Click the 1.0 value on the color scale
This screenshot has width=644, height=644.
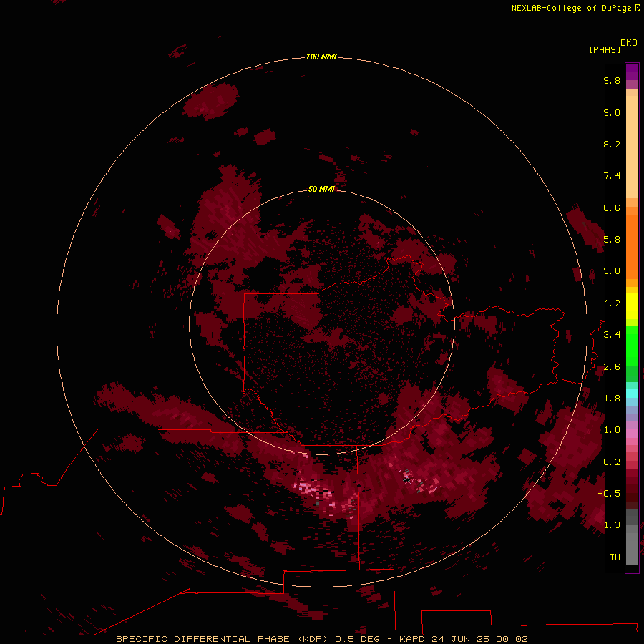pos(612,430)
